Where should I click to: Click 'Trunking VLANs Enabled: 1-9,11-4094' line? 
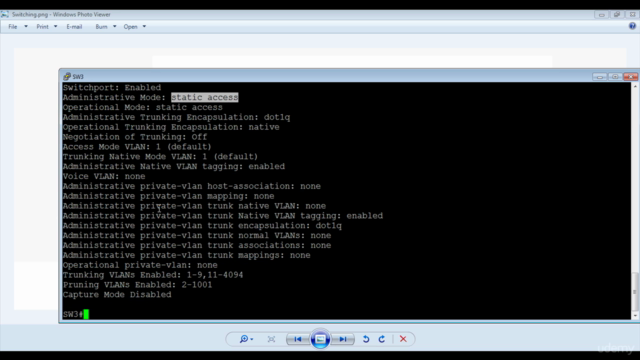pos(153,275)
